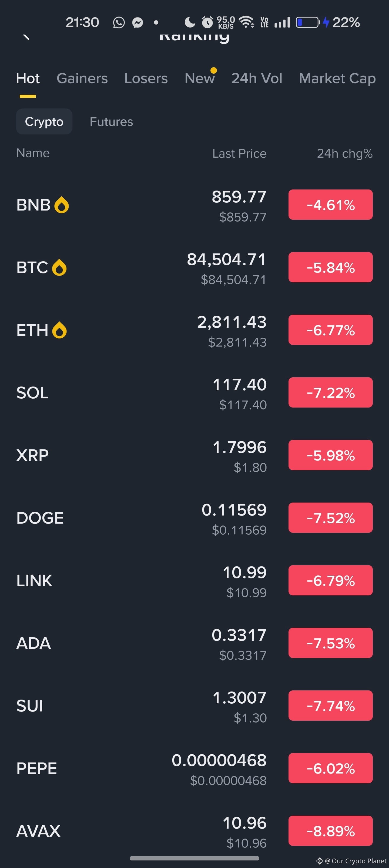The height and width of the screenshot is (868, 389).
Task: Tap the flame icon next to ETH
Action: [59, 330]
